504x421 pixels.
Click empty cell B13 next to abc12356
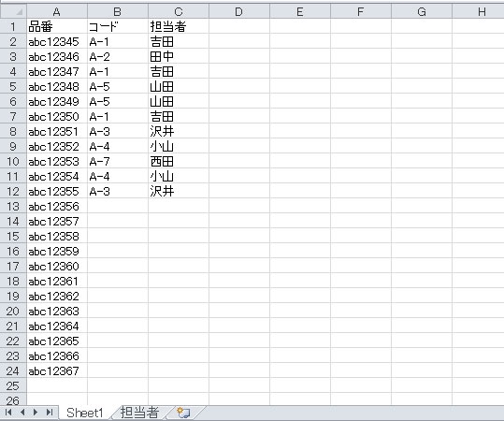(x=118, y=206)
